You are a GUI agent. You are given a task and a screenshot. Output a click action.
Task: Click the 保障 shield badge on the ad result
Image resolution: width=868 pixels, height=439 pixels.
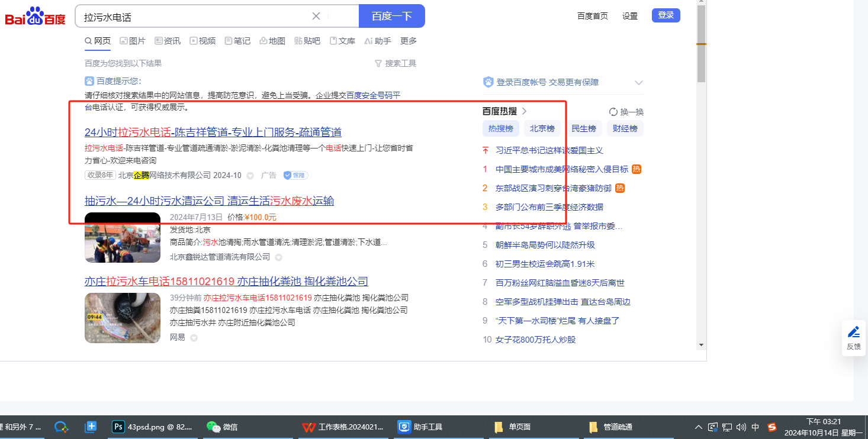[295, 175]
